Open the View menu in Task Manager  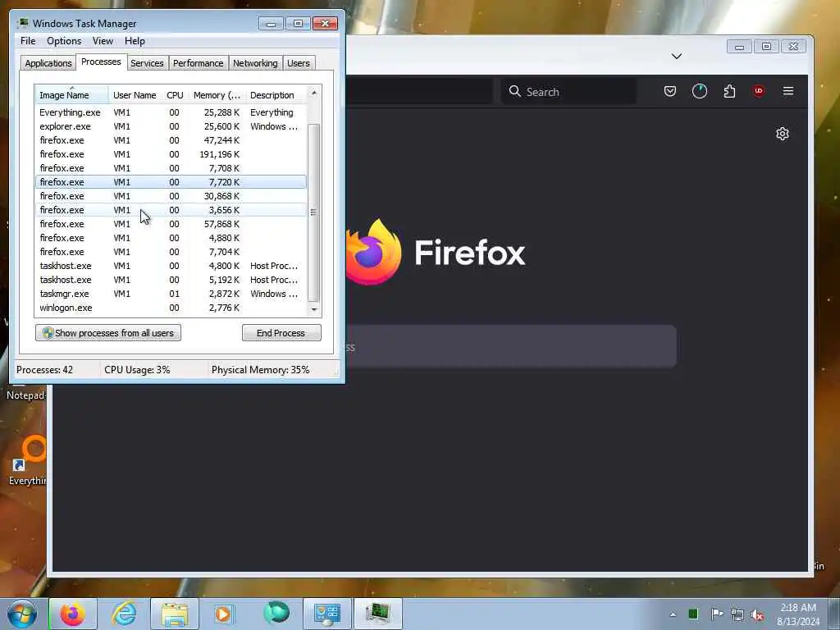tap(103, 41)
